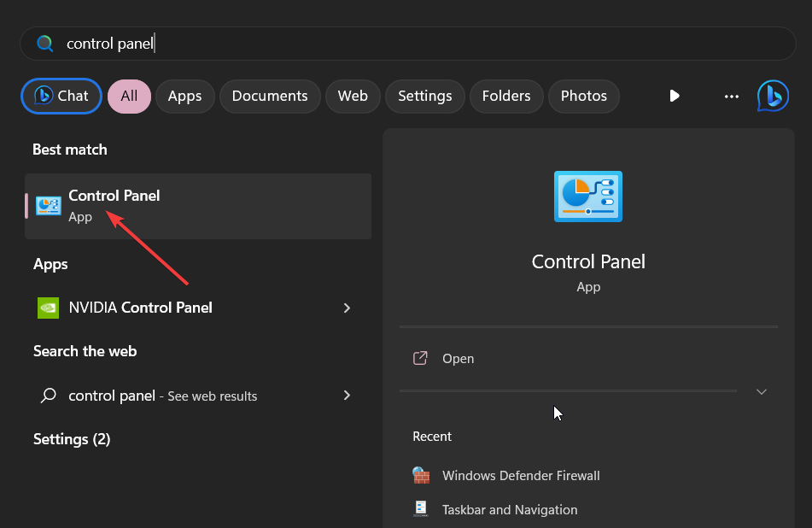Switch to the Documents filter tab
The width and height of the screenshot is (812, 528).
coord(270,96)
